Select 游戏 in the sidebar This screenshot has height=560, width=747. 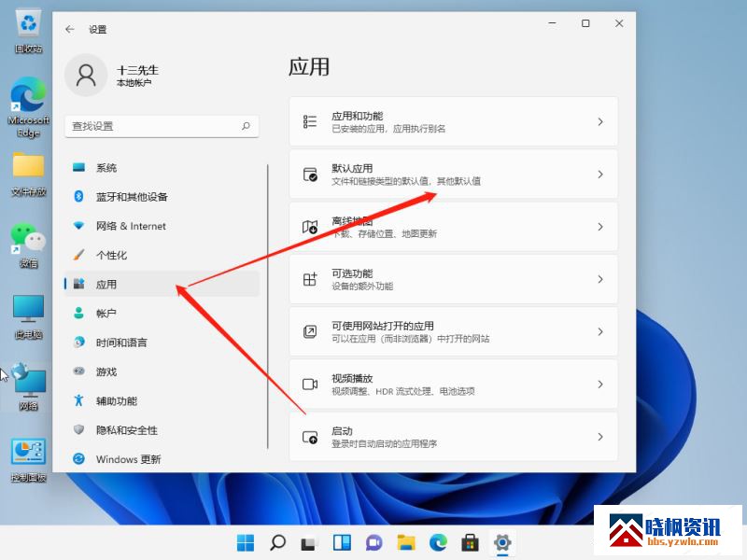(162, 371)
